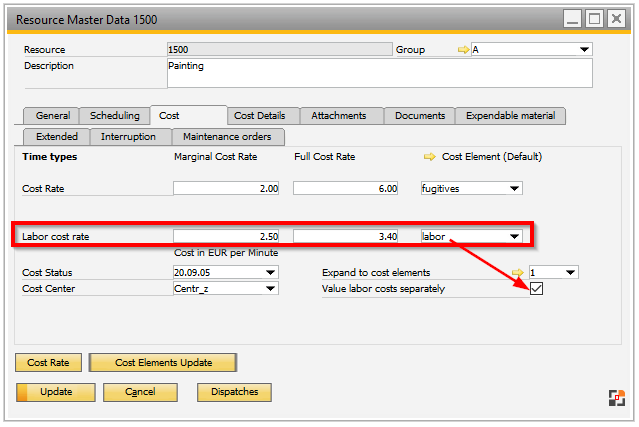The image size is (639, 427).
Task: Click the Labor marginal cost rate field
Action: [229, 237]
